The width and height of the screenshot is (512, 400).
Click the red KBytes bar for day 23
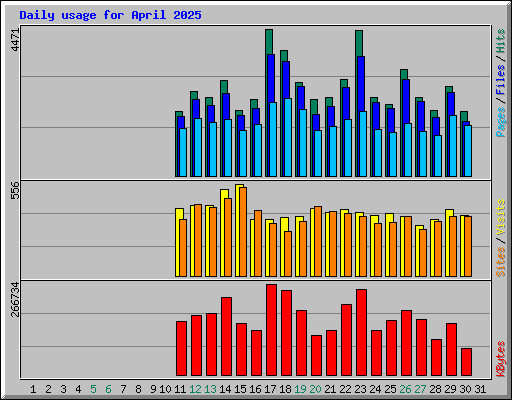pyautogui.click(x=361, y=333)
